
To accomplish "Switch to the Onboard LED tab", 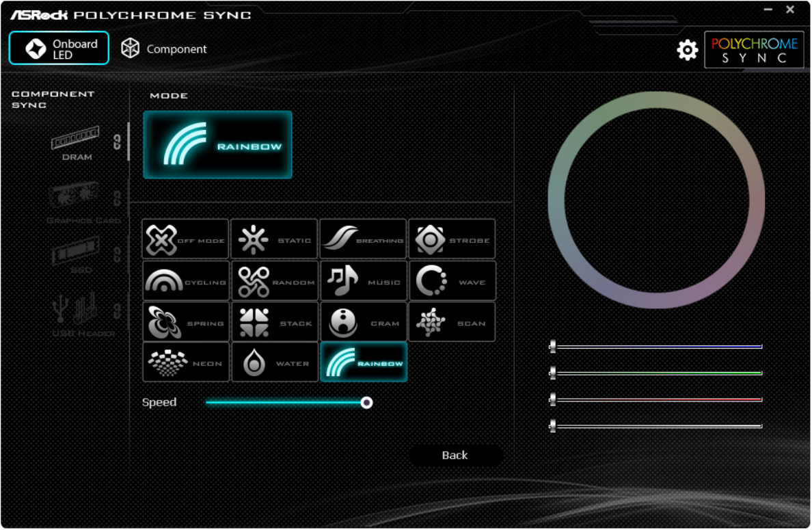I will coord(59,48).
